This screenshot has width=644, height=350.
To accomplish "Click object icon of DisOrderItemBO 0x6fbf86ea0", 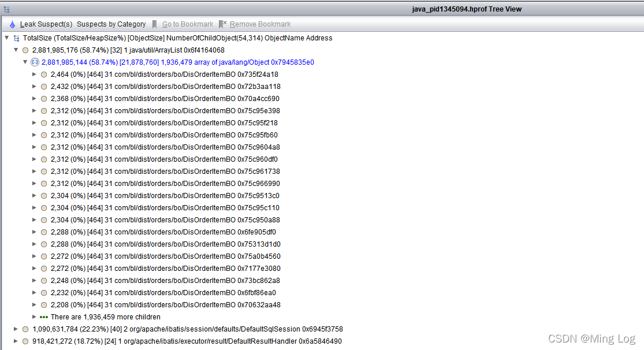I will tap(44, 293).
